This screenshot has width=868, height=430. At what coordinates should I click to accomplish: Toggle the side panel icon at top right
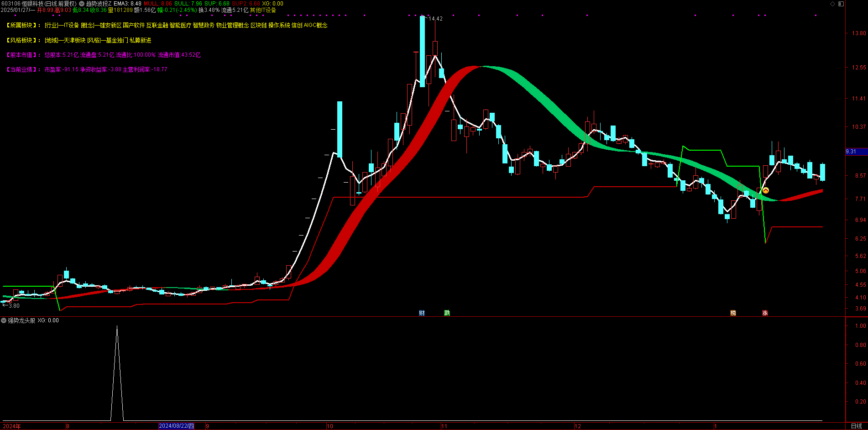[x=841, y=4]
